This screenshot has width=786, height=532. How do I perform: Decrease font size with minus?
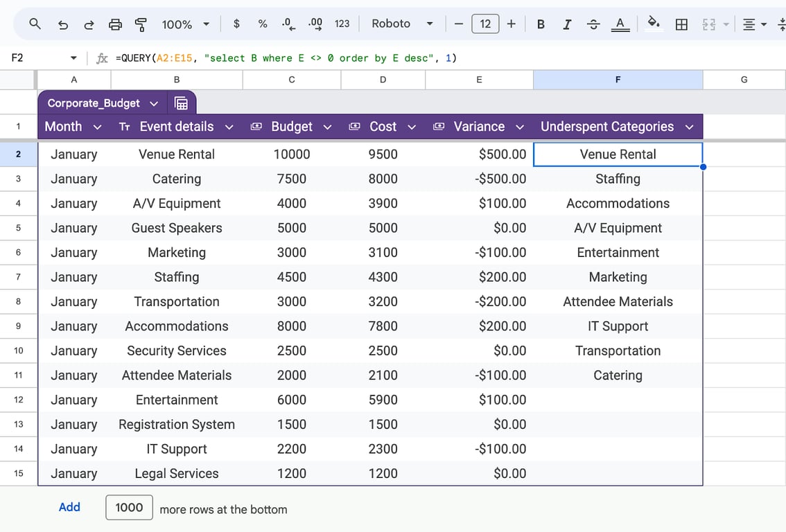point(458,24)
